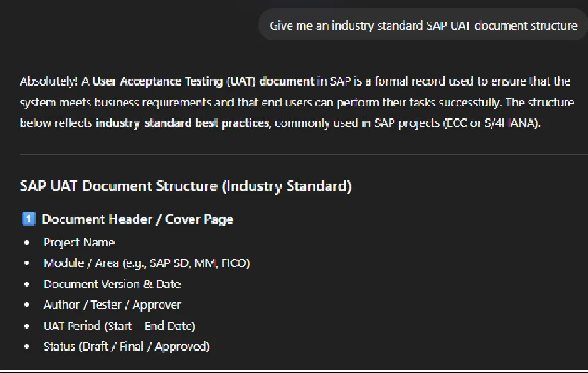This screenshot has width=588, height=373.
Task: Click the horizontal divider line below intro paragraph
Action: (304, 154)
